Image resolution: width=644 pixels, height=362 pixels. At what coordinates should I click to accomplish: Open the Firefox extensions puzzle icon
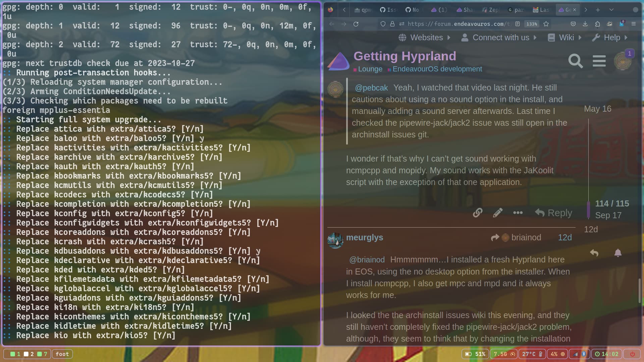pyautogui.click(x=597, y=24)
